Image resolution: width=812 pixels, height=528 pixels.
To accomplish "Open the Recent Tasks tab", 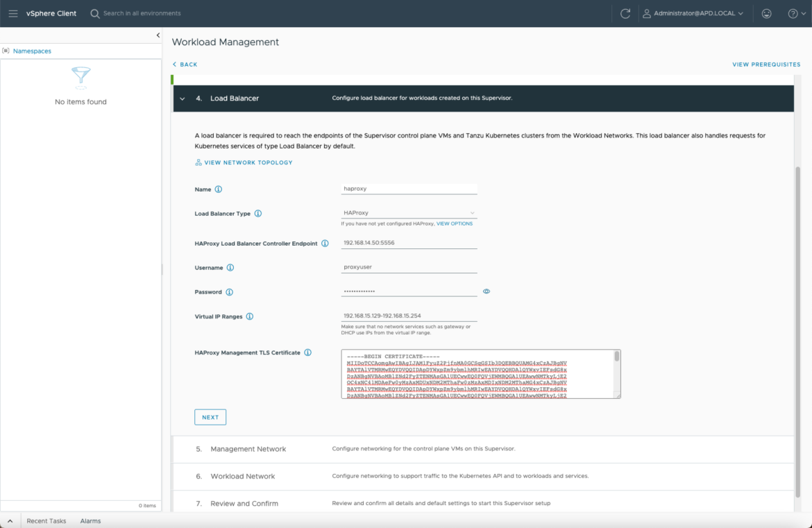I will 46,521.
